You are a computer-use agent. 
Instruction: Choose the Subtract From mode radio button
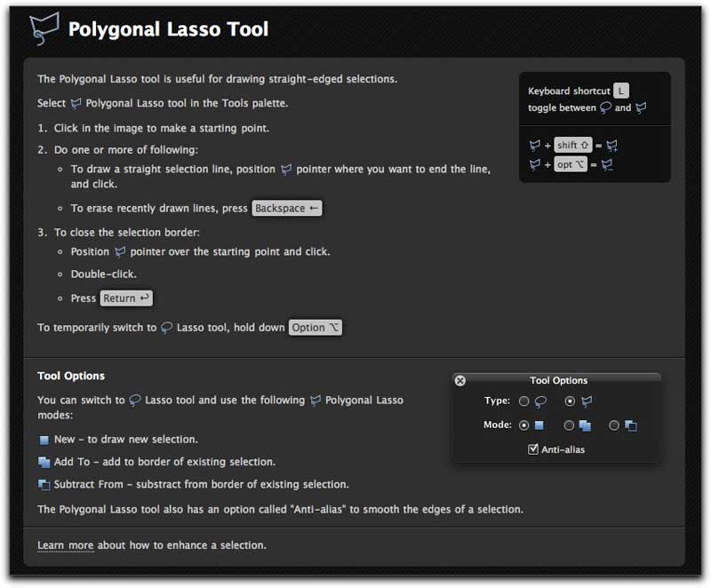click(x=614, y=425)
